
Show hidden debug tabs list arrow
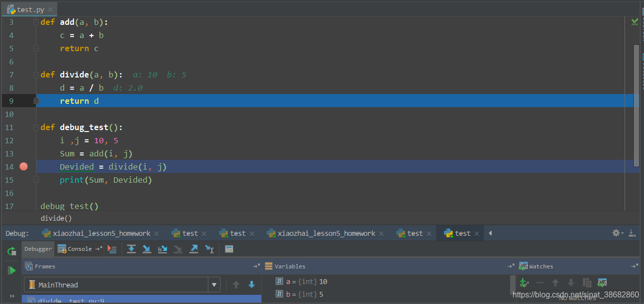pyautogui.click(x=490, y=233)
